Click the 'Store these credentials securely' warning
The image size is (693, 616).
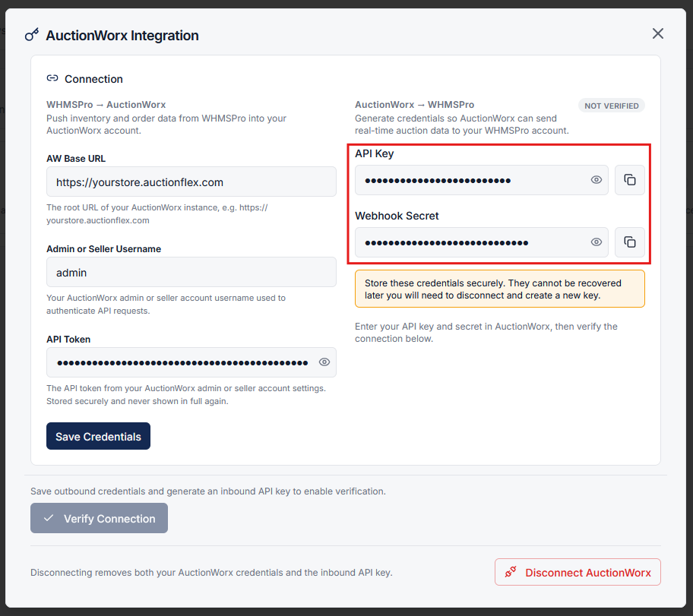pyautogui.click(x=499, y=289)
